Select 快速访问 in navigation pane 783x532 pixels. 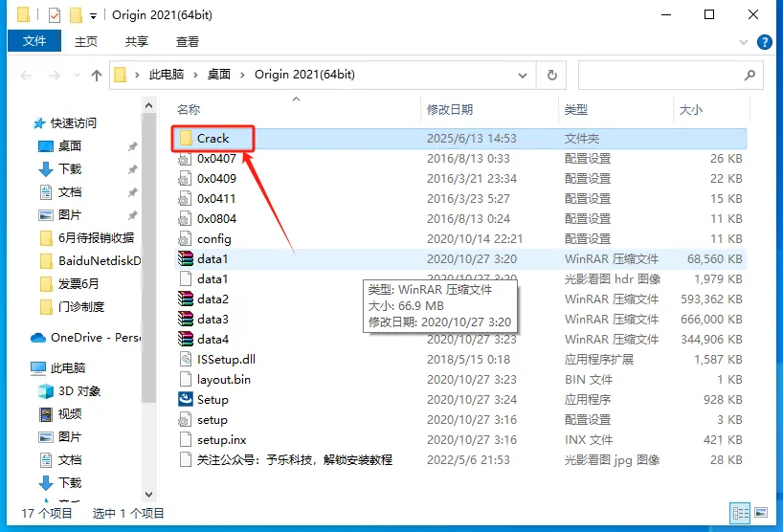click(x=64, y=123)
